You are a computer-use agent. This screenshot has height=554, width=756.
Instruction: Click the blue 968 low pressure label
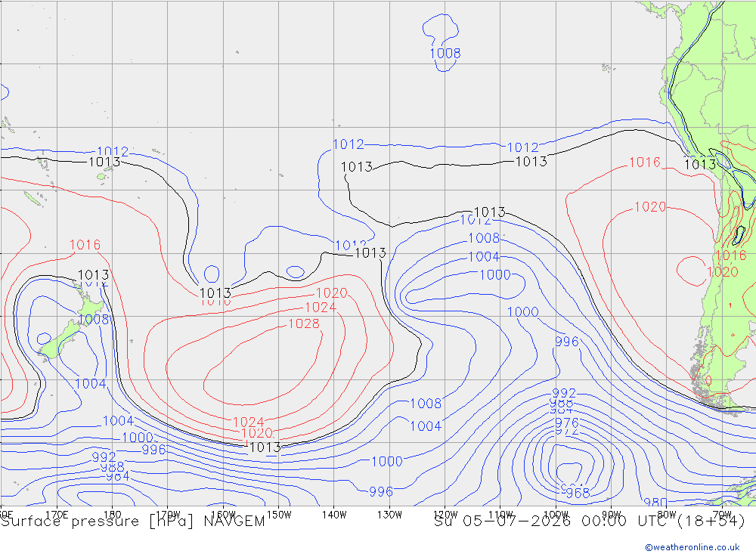578,494
